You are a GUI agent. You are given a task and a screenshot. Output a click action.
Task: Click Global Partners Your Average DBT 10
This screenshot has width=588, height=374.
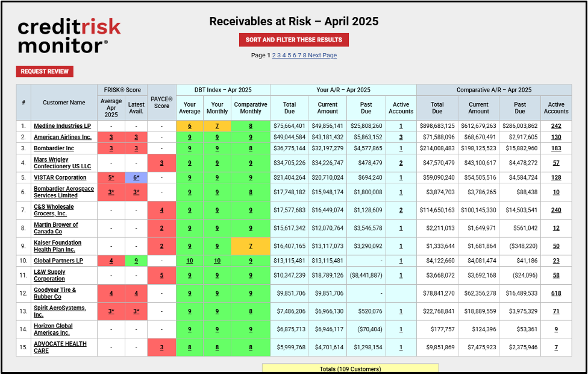(x=190, y=261)
